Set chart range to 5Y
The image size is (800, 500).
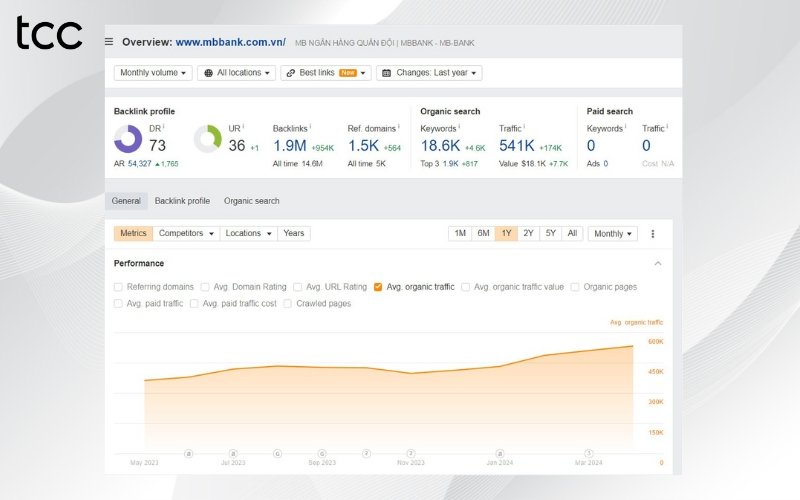pos(551,233)
